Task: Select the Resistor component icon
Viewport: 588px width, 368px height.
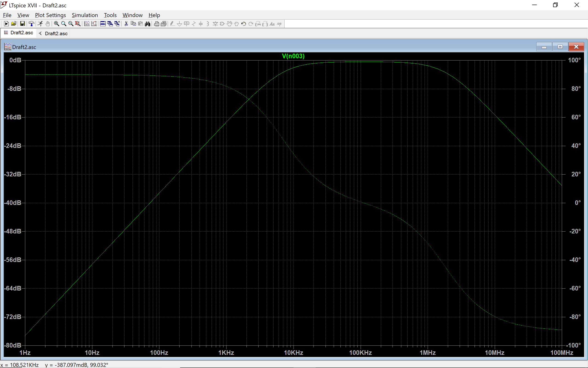Action: [x=194, y=24]
